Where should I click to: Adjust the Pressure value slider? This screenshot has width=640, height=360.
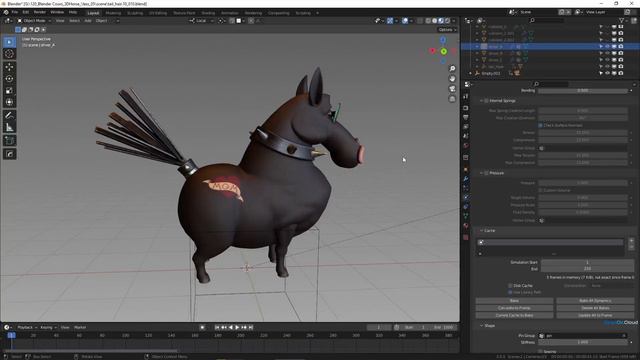click(582, 183)
